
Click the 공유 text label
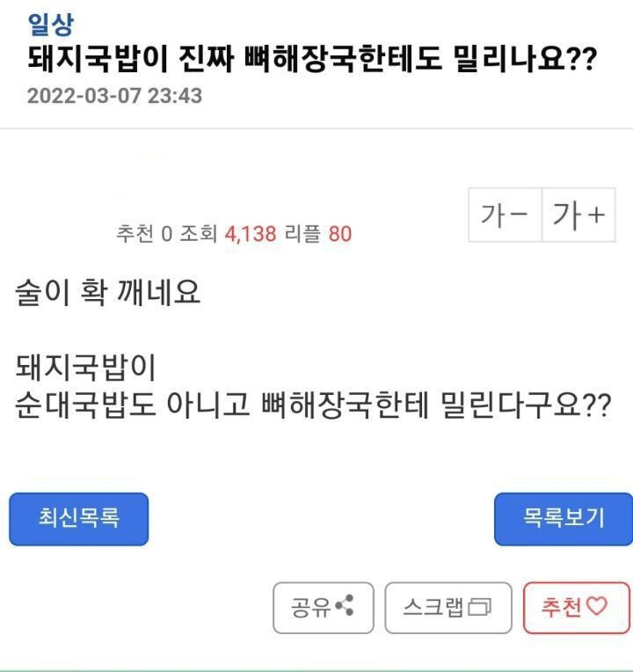312,608
